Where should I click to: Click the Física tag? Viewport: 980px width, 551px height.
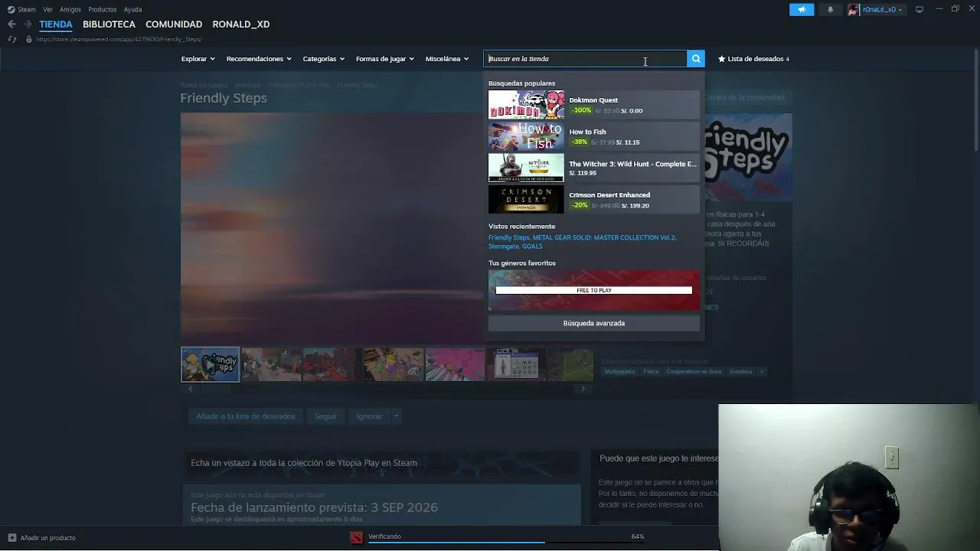tap(651, 372)
